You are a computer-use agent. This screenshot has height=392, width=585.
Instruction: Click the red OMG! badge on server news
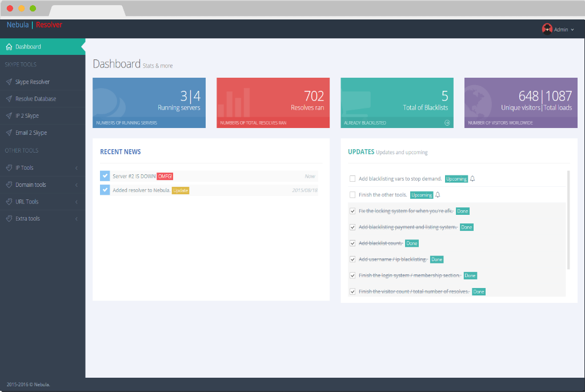coord(165,176)
